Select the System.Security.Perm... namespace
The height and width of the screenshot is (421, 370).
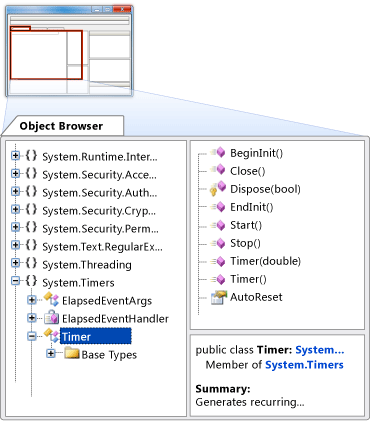100,228
